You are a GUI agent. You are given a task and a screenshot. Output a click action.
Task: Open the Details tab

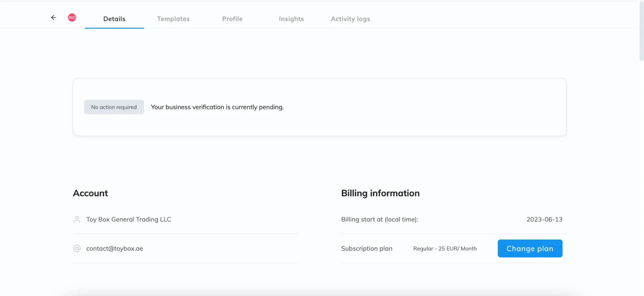114,19
